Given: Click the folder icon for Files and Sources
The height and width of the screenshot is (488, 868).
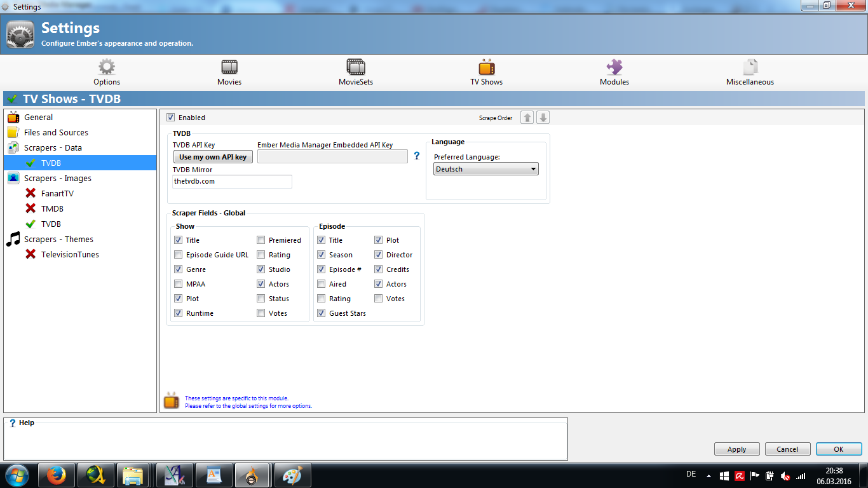Looking at the screenshot, I should pyautogui.click(x=13, y=132).
